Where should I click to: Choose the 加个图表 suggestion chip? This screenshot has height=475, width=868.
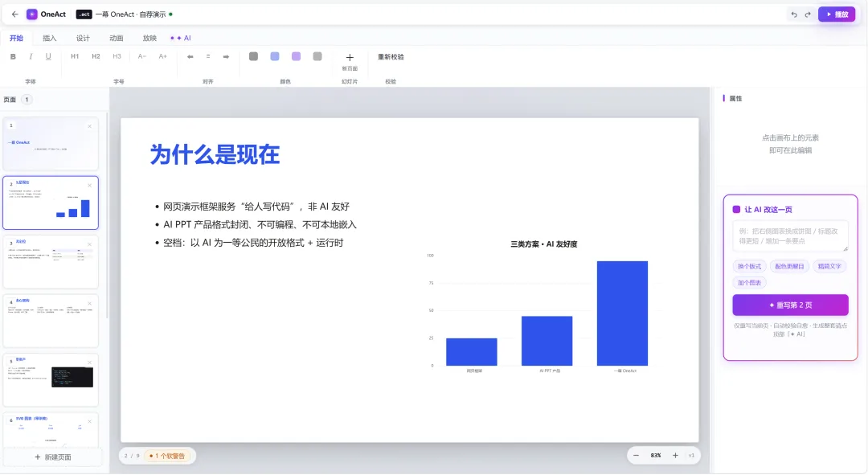750,283
